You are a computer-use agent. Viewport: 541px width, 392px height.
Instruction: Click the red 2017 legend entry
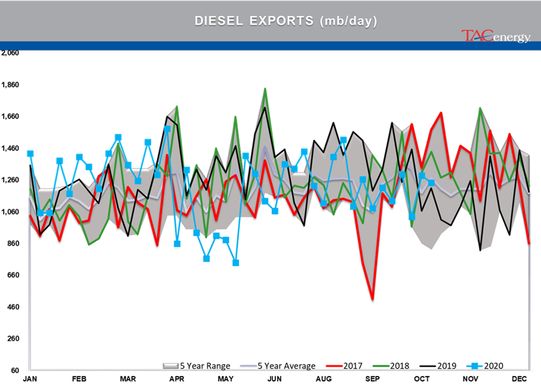(344, 366)
